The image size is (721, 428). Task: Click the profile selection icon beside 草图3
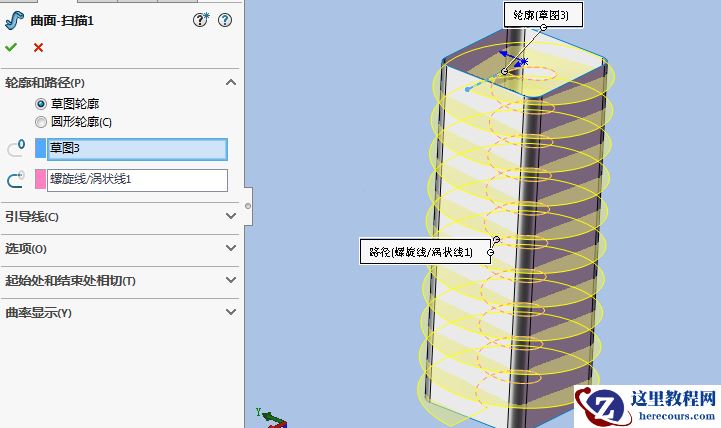point(16,148)
